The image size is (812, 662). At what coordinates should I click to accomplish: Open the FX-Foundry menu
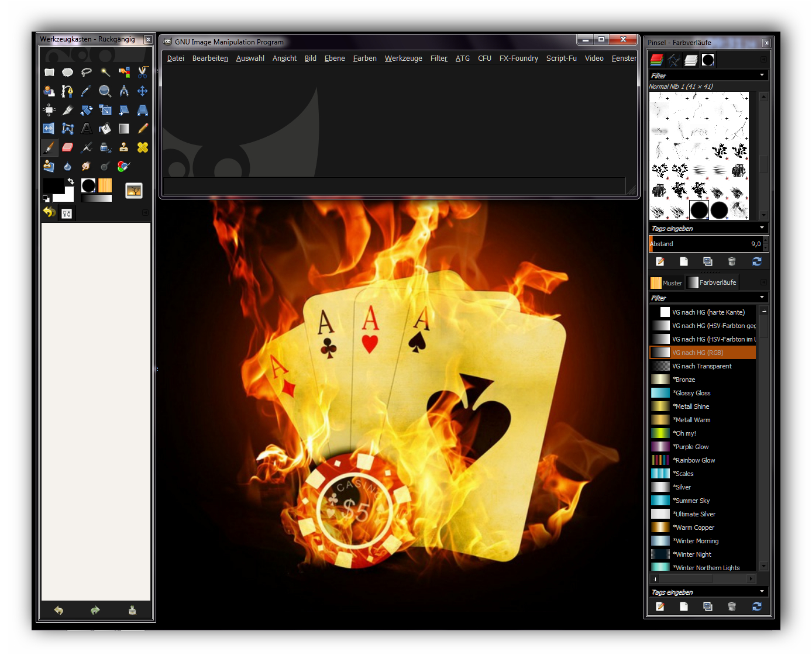pos(519,58)
